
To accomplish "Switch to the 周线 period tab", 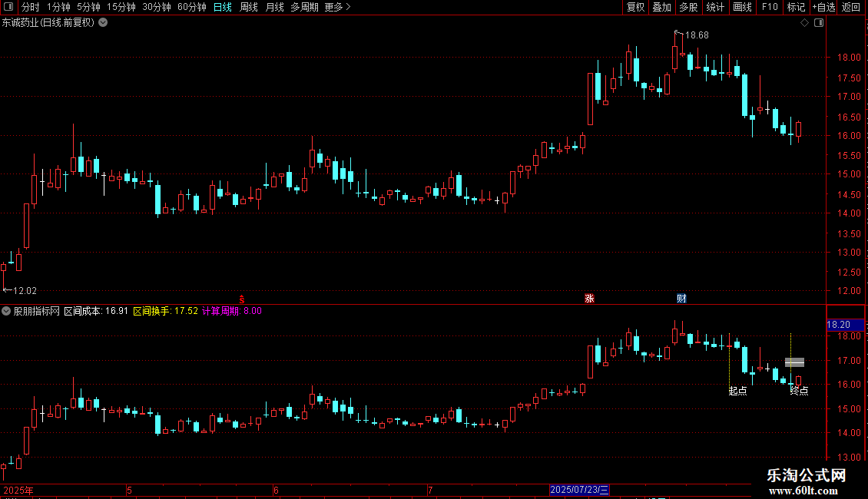I will pos(249,7).
